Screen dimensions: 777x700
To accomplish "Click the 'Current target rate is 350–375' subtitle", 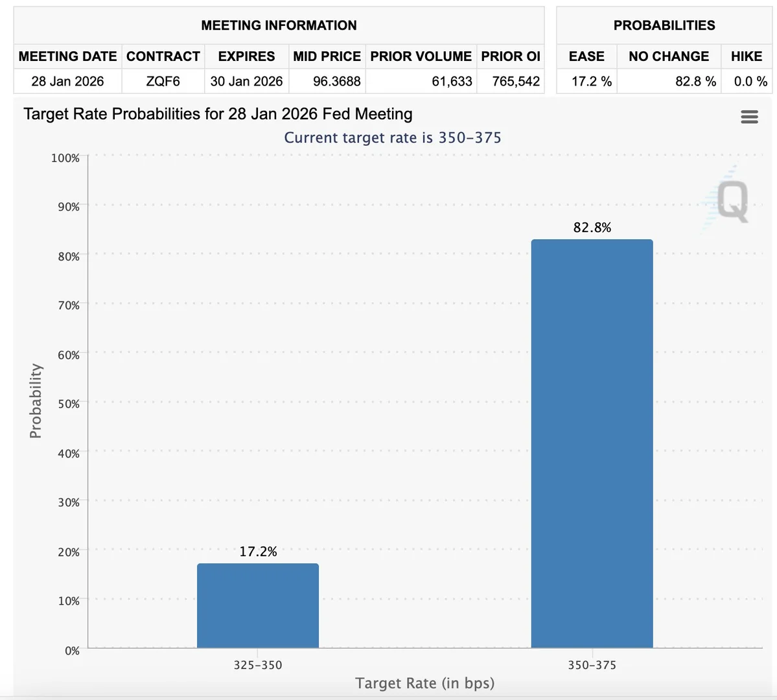I will click(x=393, y=137).
